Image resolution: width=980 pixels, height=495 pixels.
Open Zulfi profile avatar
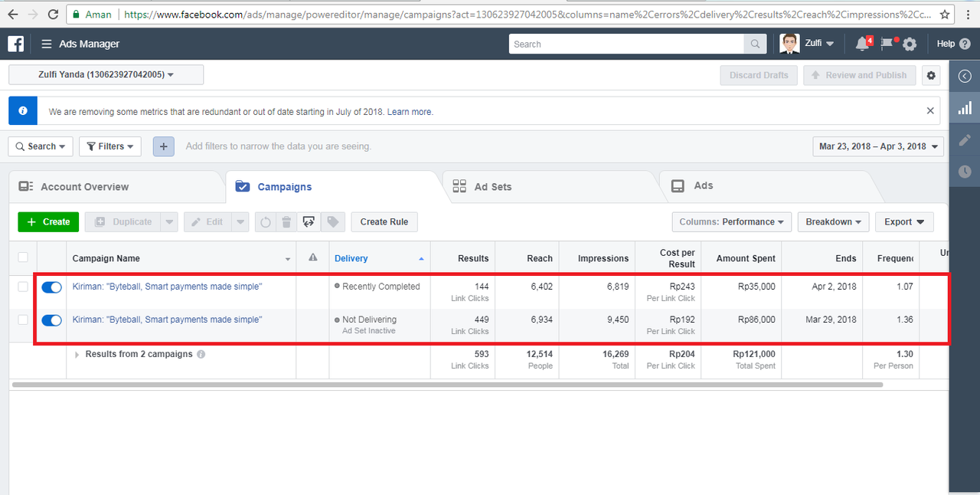tap(789, 44)
